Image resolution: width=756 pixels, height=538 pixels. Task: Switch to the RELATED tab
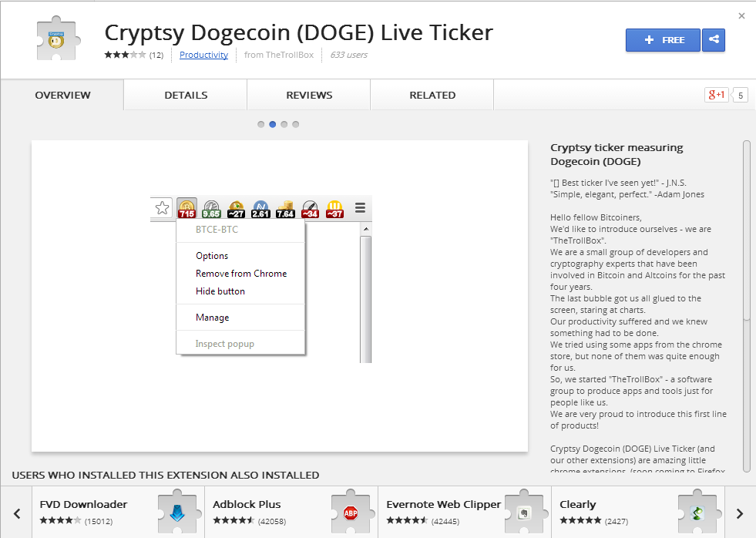point(432,95)
